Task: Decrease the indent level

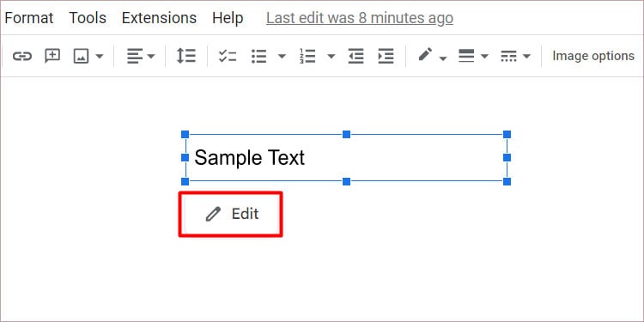Action: (x=355, y=57)
